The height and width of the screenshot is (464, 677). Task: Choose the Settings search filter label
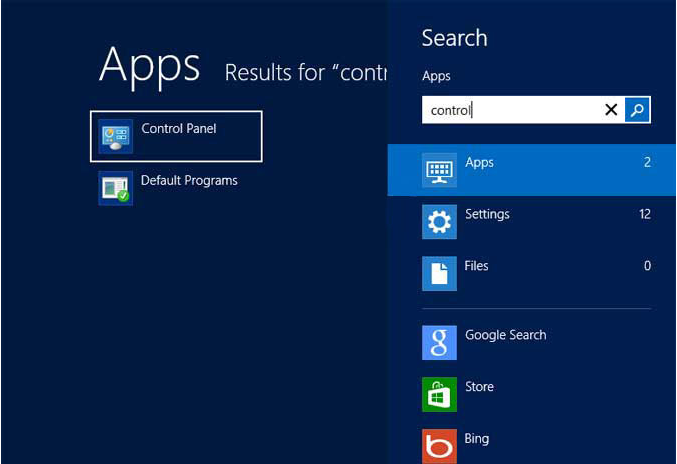[487, 215]
